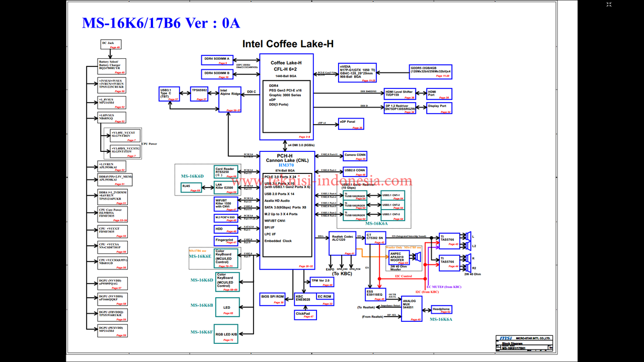Select the USB3.1 Type C (TBT) block
This screenshot has height=362, width=644.
(169, 94)
